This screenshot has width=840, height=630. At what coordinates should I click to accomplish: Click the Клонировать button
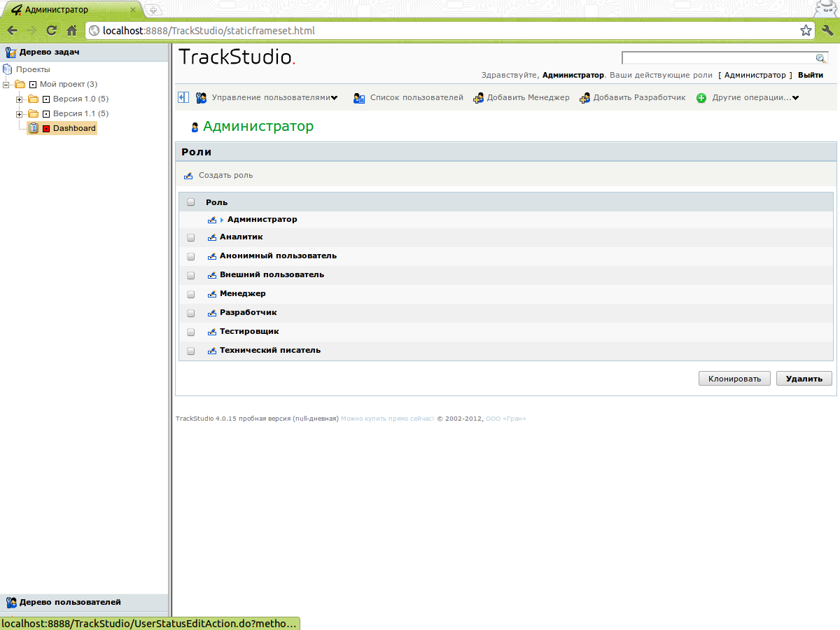pos(734,379)
